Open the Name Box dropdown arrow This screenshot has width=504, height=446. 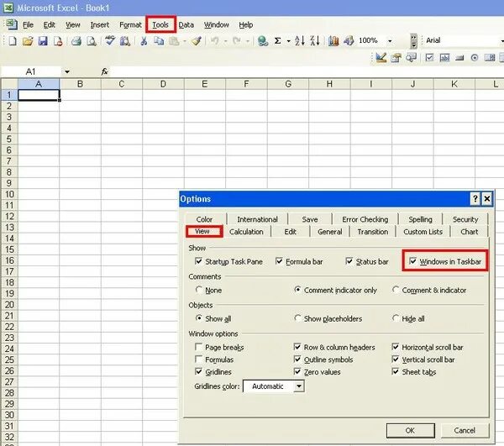click(67, 71)
